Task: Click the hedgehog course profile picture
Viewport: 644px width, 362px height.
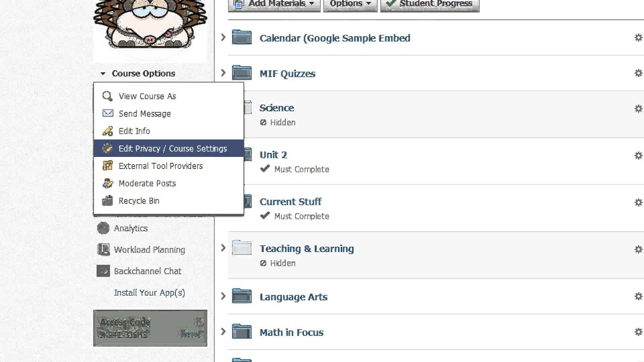Action: (x=150, y=25)
